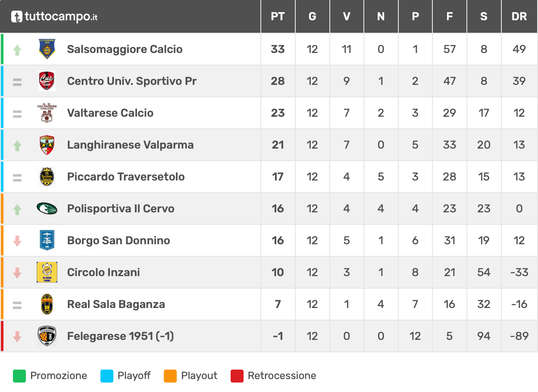The width and height of the screenshot is (538, 392).
Task: Click the Langhiranese Valparma team crest
Action: 47,145
